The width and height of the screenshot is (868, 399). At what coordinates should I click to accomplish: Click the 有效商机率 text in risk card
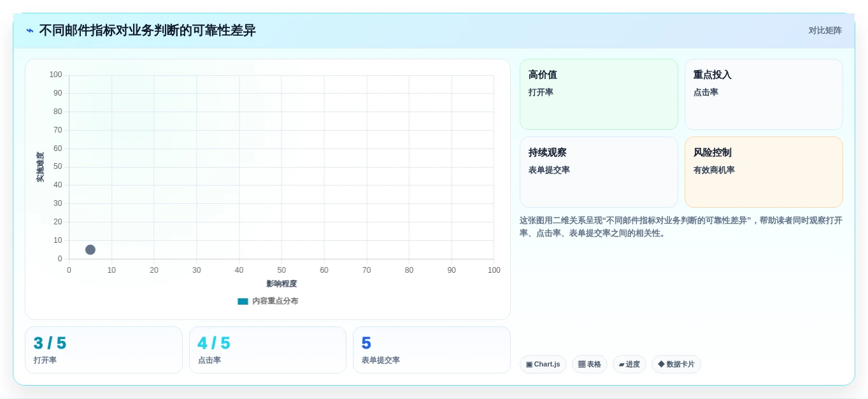(714, 170)
